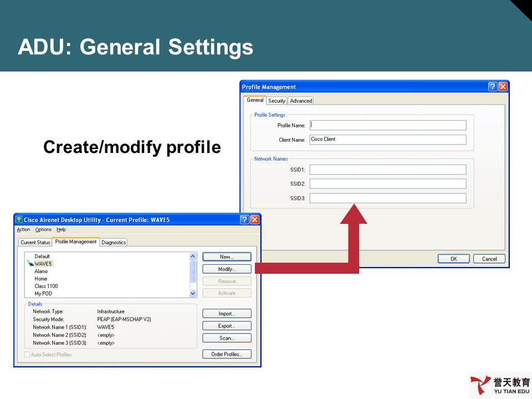Click the WAVE5 Network Name 1 value

tap(105, 327)
